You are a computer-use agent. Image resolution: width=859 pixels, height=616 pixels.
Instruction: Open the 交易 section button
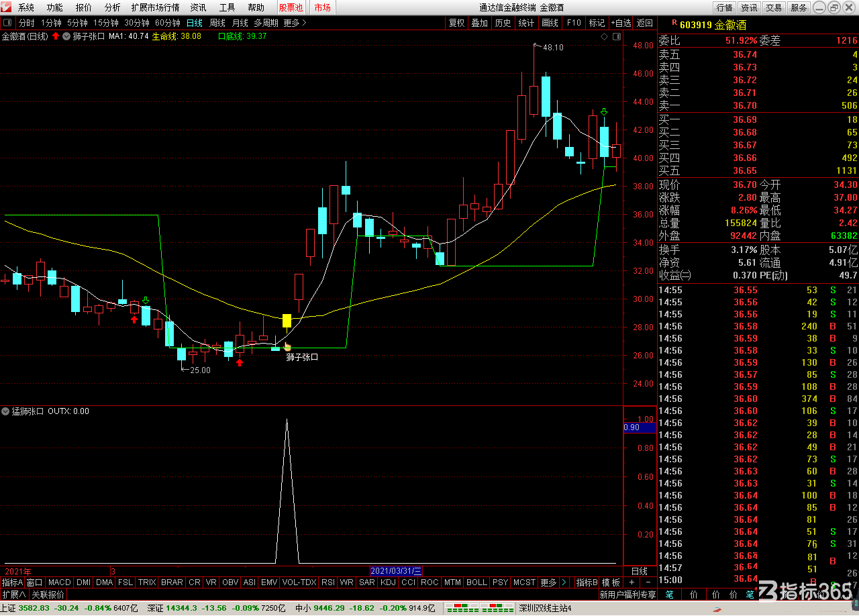774,8
